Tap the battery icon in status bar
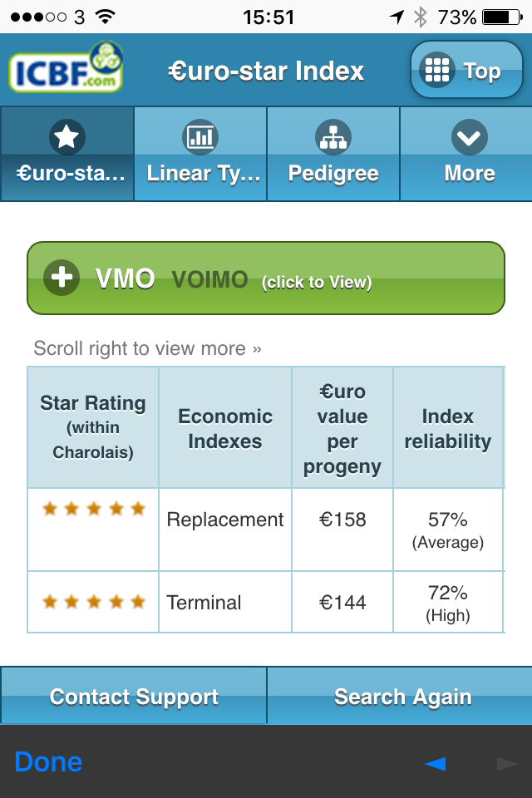This screenshot has height=798, width=532. tap(501, 17)
